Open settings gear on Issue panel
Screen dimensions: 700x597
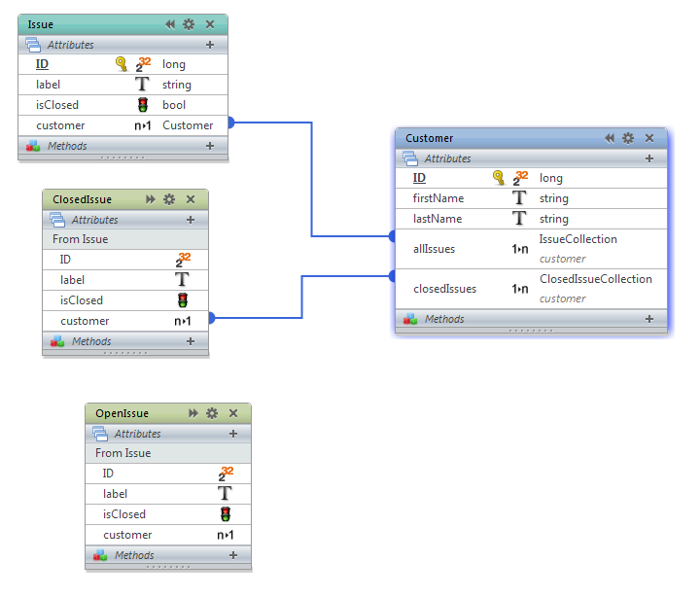(x=189, y=23)
